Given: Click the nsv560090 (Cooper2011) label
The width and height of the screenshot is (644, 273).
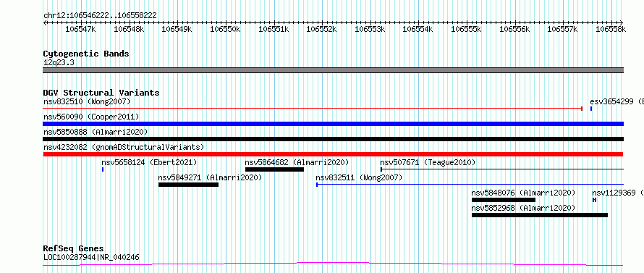Looking at the screenshot, I should click(91, 117).
